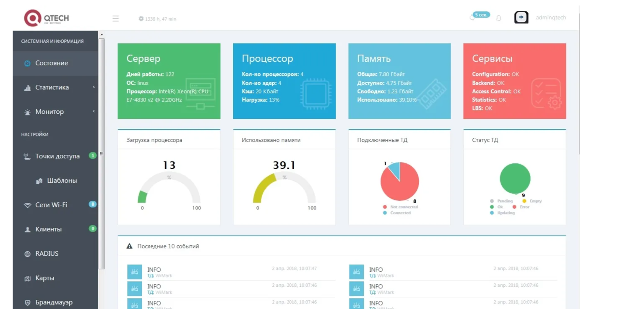Open the notifications bell icon

[498, 18]
